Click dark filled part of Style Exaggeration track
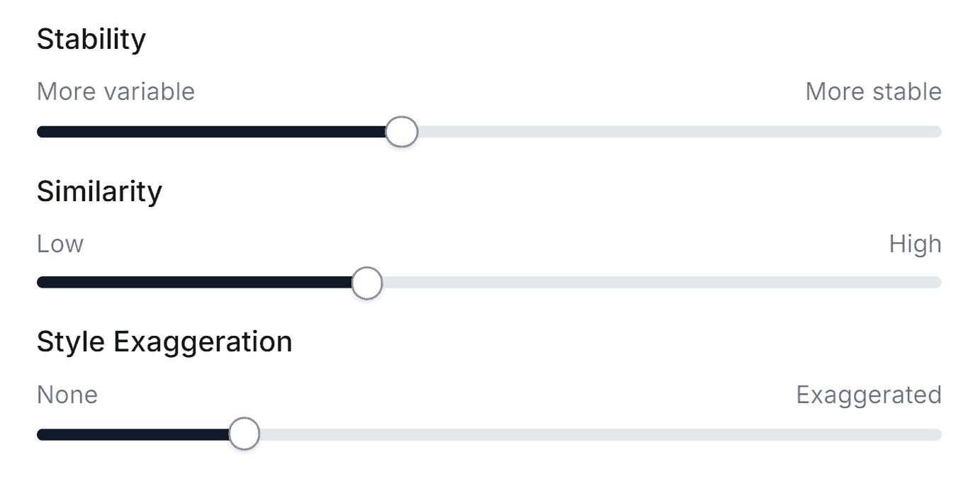Image resolution: width=980 pixels, height=491 pixels. [x=135, y=434]
